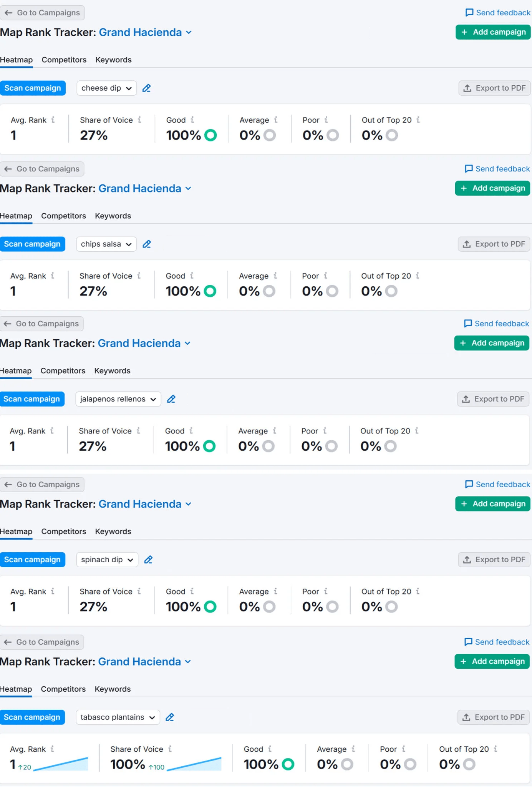The height and width of the screenshot is (787, 532).
Task: Click the edit pencil beside cheese dip keyword
Action: [146, 88]
